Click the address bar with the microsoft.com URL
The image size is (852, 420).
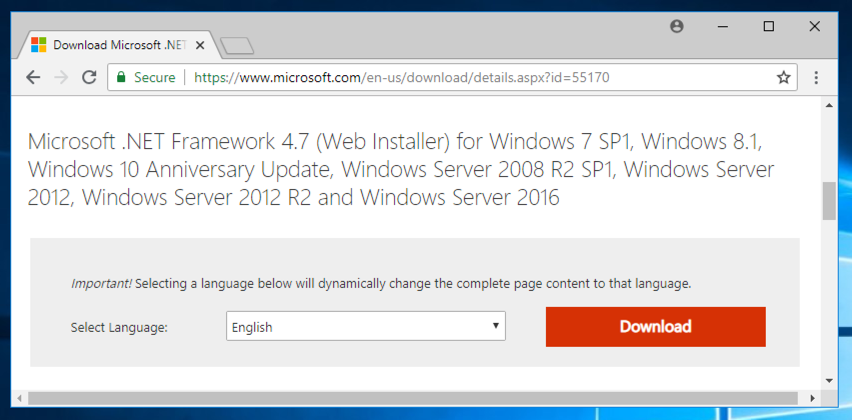tap(450, 77)
